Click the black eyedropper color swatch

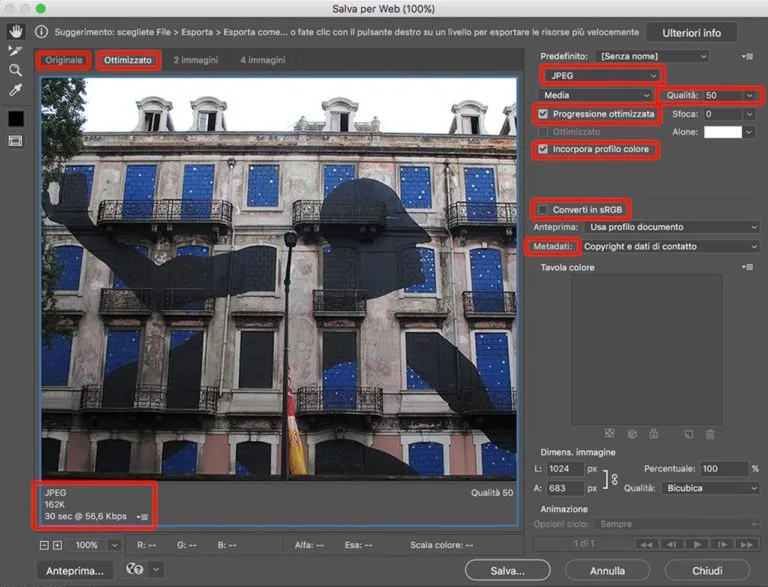pos(15,118)
